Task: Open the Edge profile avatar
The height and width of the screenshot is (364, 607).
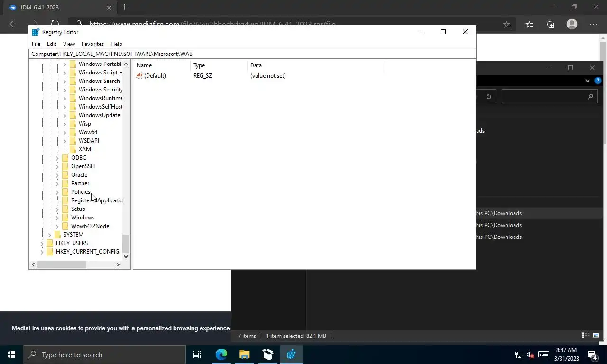Action: tap(572, 24)
